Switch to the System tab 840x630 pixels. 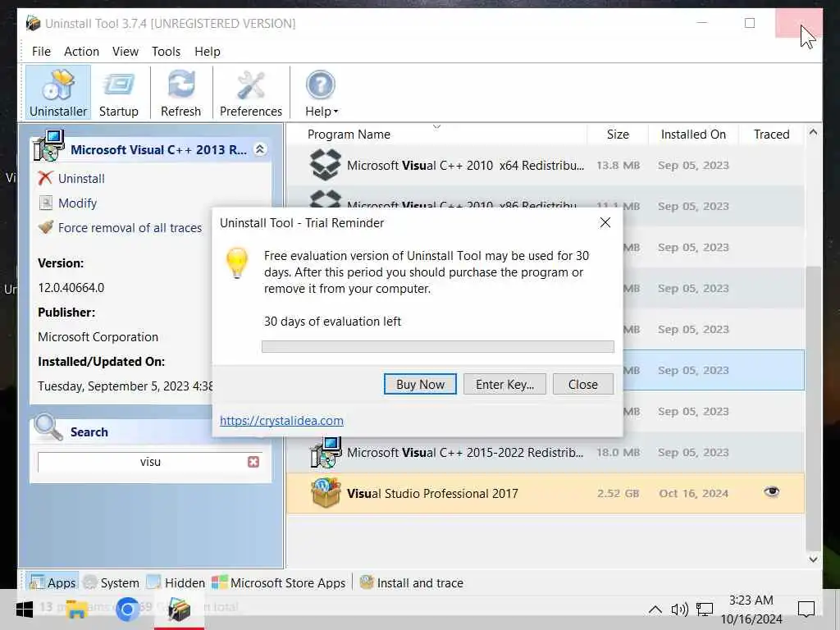(111, 582)
